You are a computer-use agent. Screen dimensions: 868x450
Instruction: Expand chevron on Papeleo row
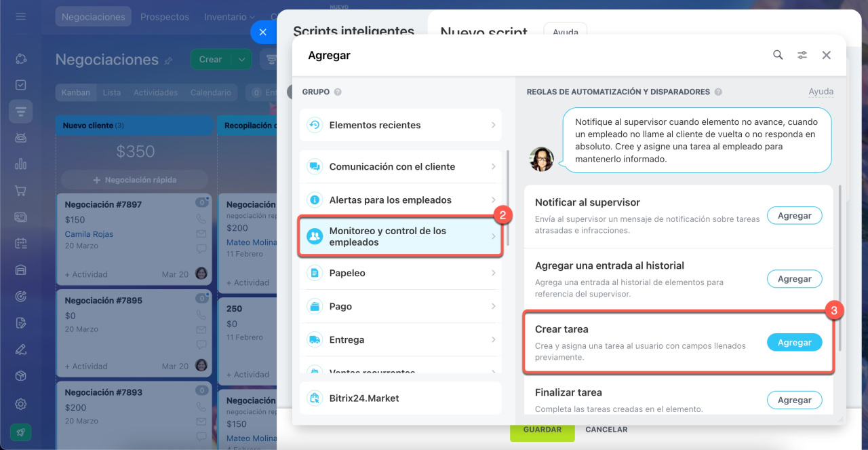point(493,273)
